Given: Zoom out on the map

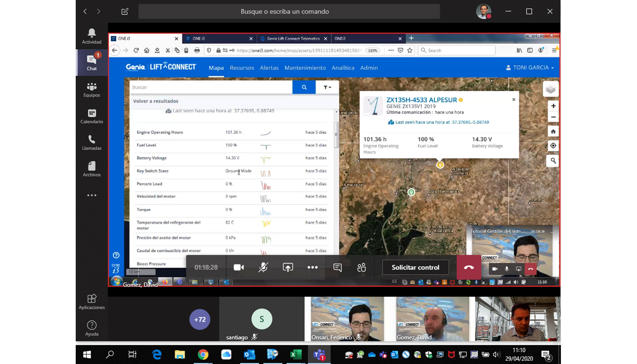Looking at the screenshot, I should 553,117.
